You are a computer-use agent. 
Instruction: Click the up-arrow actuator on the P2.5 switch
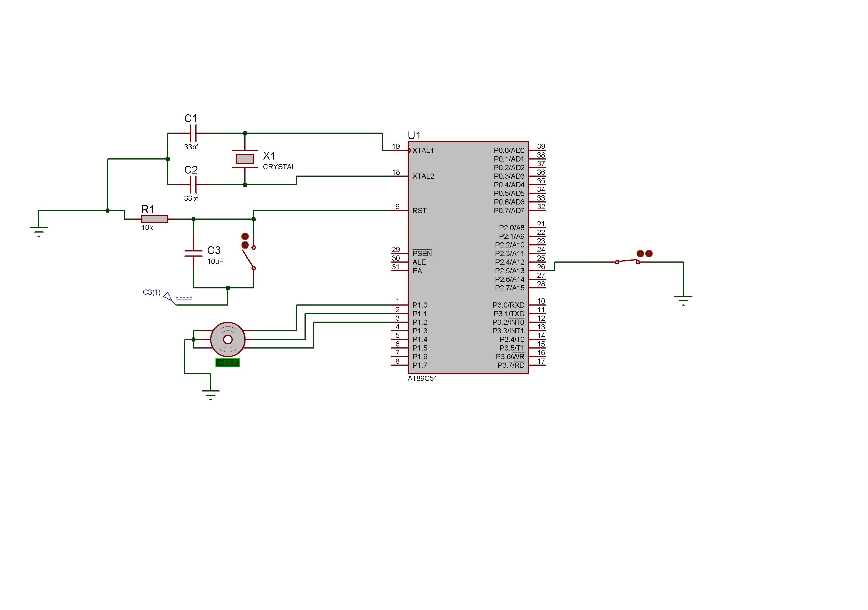(x=649, y=254)
